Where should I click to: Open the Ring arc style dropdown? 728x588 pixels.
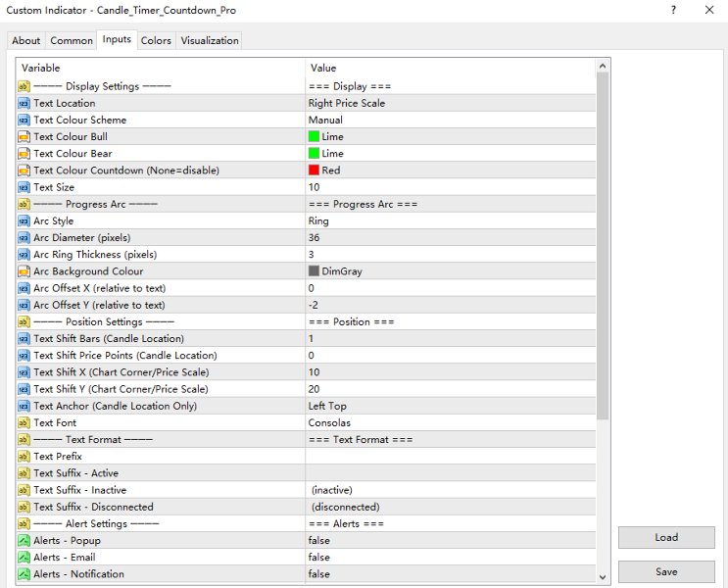[451, 220]
